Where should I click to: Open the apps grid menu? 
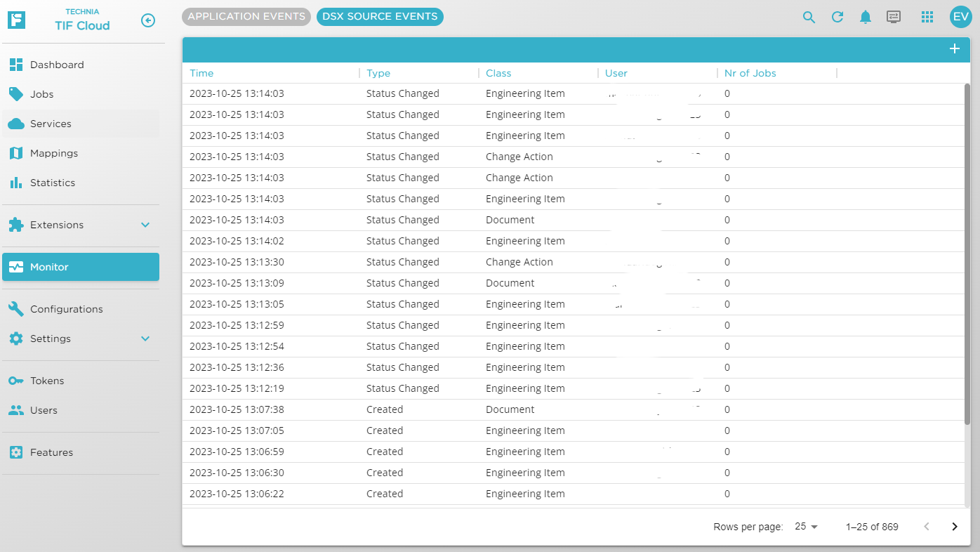[x=927, y=18]
